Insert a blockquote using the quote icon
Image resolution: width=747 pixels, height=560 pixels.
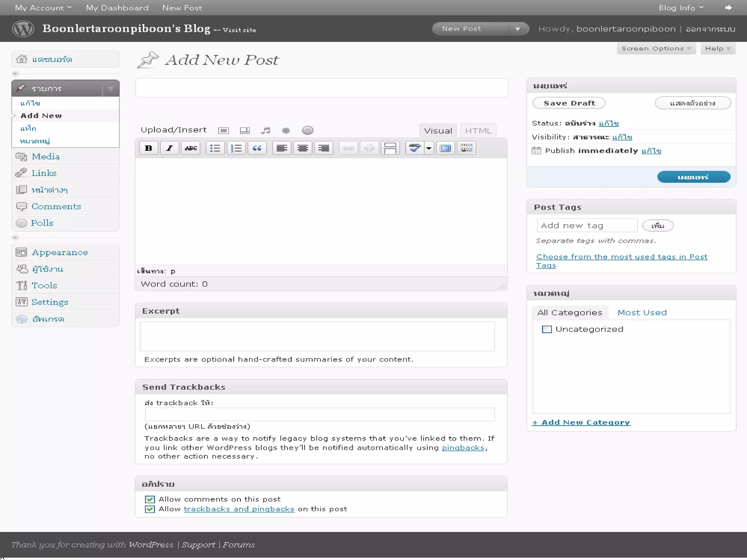pyautogui.click(x=257, y=148)
